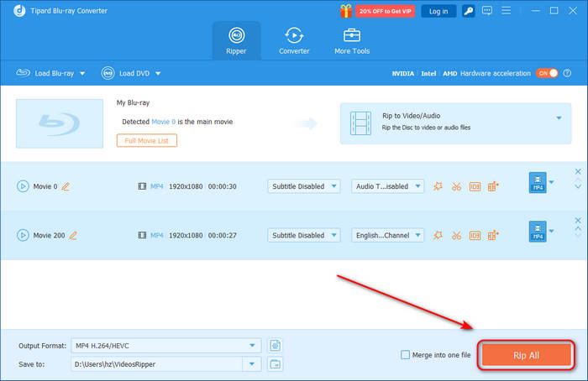Viewport: 588px width, 381px height.
Task: Click the ID3 metadata icon for Movie 0
Action: pyautogui.click(x=475, y=186)
